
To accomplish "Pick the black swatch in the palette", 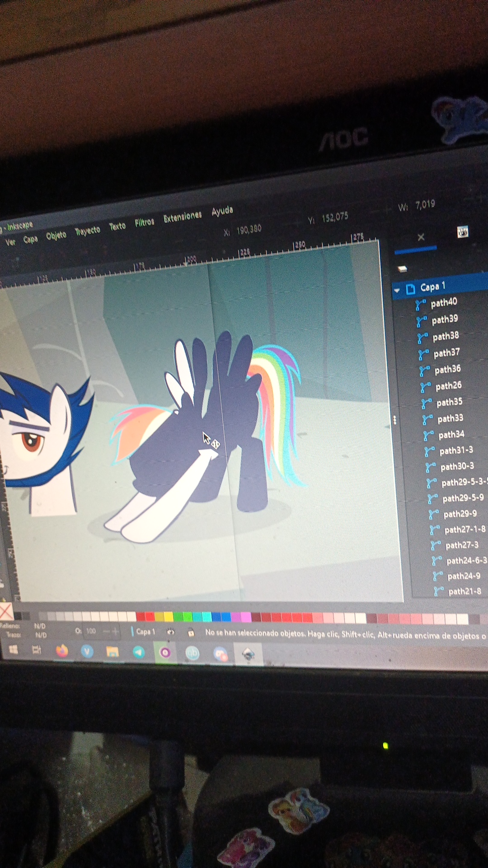I will (18, 615).
